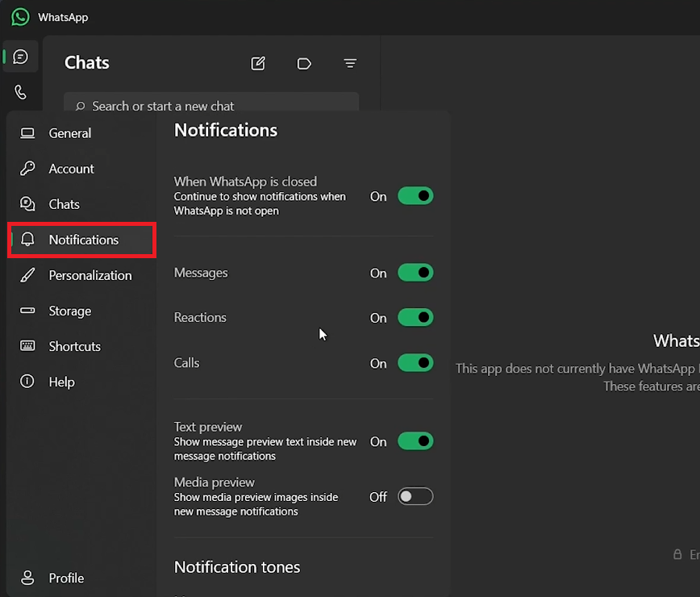This screenshot has width=700, height=597.
Task: Open Personalization settings section
Action: coord(81,275)
